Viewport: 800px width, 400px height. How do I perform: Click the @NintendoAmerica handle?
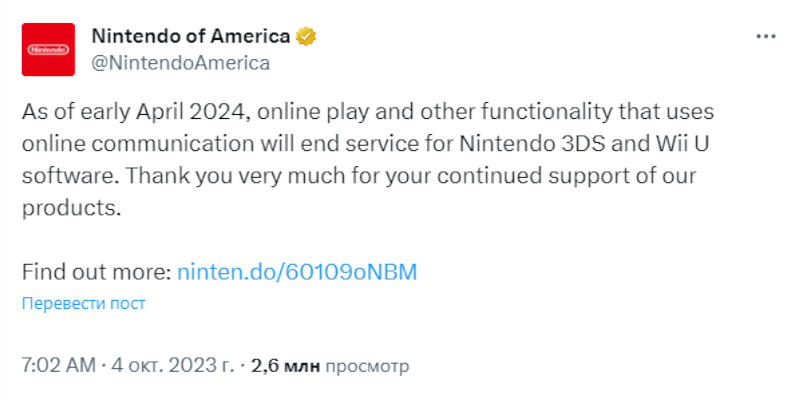180,62
